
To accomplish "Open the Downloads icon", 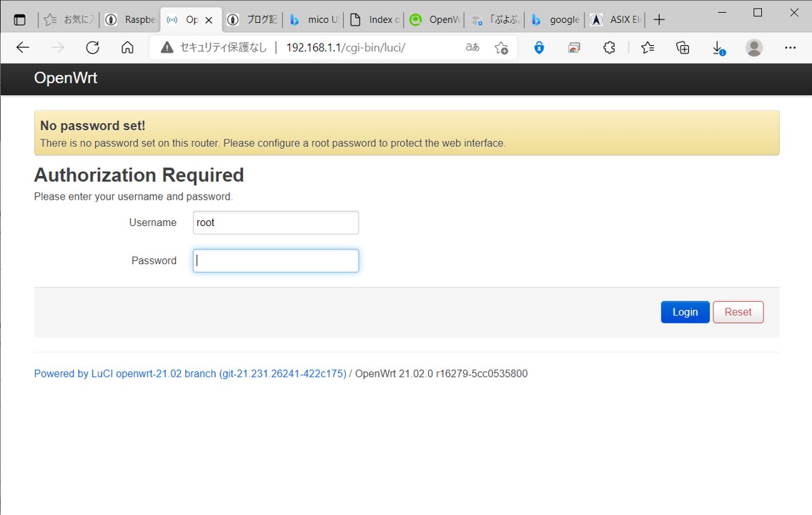I will (x=718, y=48).
